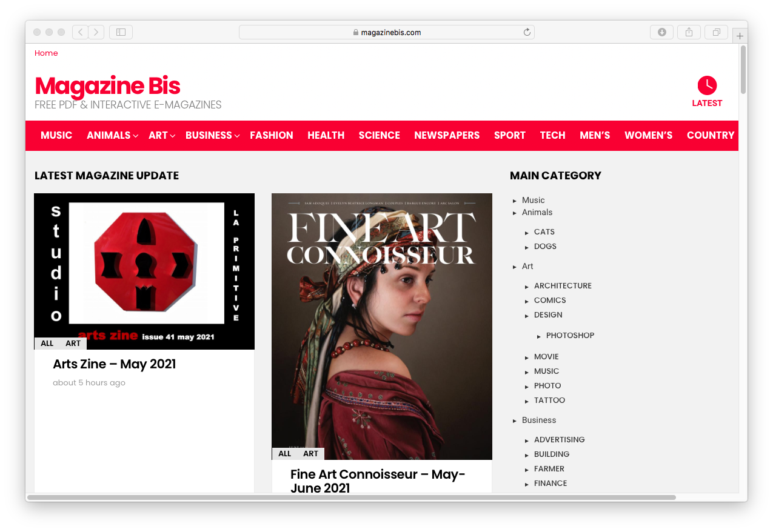Image resolution: width=773 pixels, height=532 pixels.
Task: Click ART tag on Fine Art Connoisseur
Action: [311, 454]
